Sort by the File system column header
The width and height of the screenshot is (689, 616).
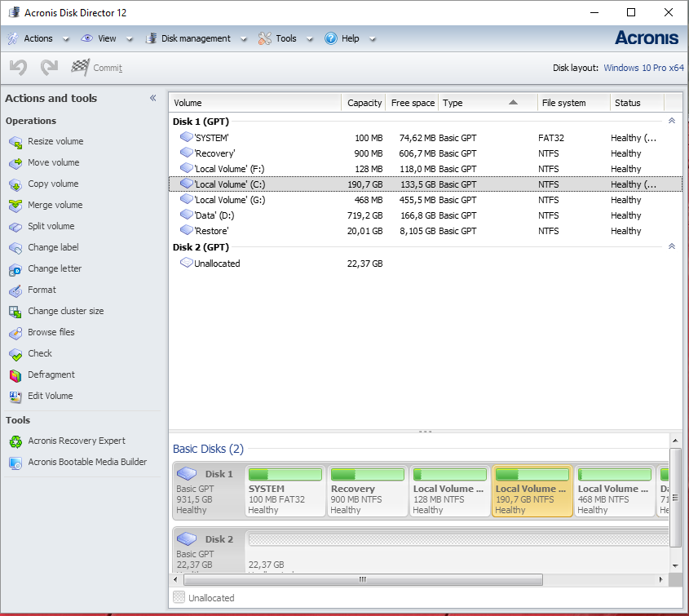pyautogui.click(x=574, y=103)
